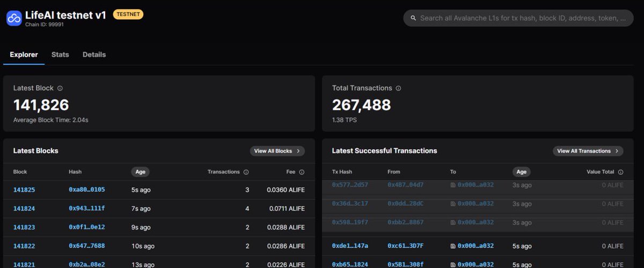
Task: Click the 1.38 TPS text
Action: tap(345, 120)
